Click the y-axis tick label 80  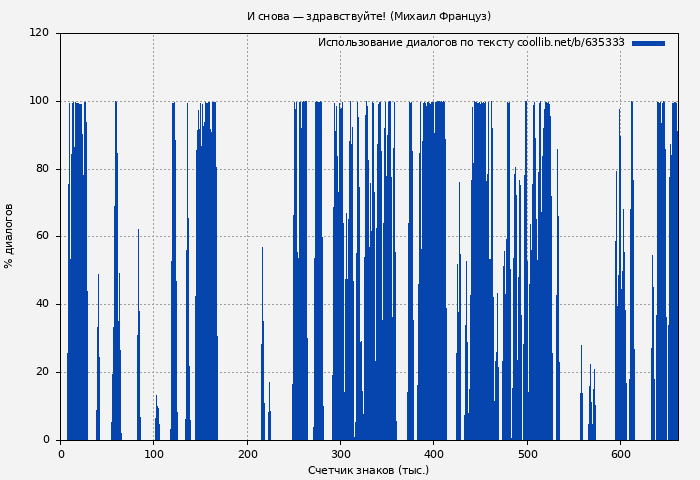(x=42, y=169)
